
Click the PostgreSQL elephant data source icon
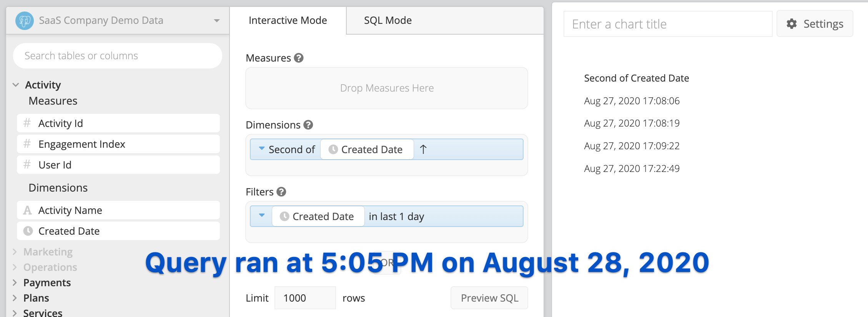pos(24,20)
